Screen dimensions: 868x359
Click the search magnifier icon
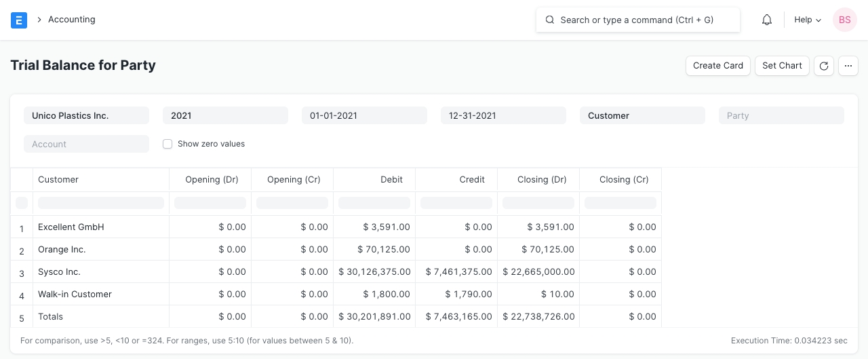[x=550, y=20]
